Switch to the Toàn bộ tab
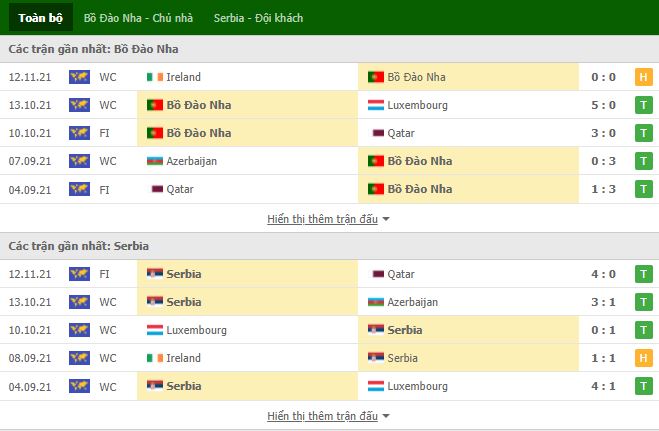This screenshot has height=431, width=659. coord(41,18)
